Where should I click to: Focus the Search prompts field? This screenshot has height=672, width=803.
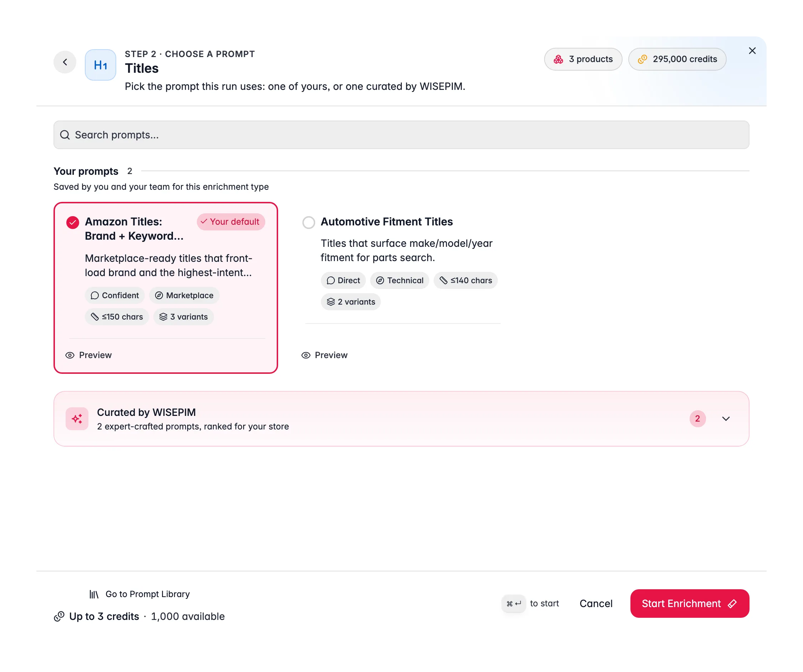pos(401,135)
